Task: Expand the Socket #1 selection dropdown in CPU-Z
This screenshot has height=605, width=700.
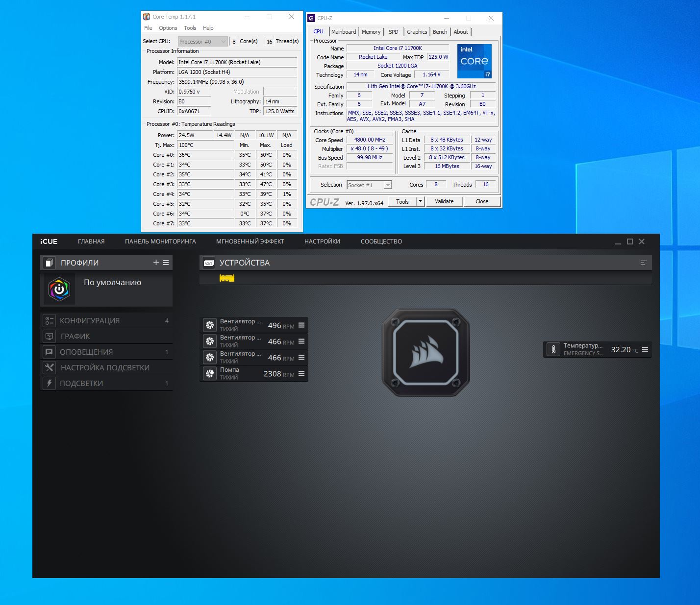Action: click(370, 185)
